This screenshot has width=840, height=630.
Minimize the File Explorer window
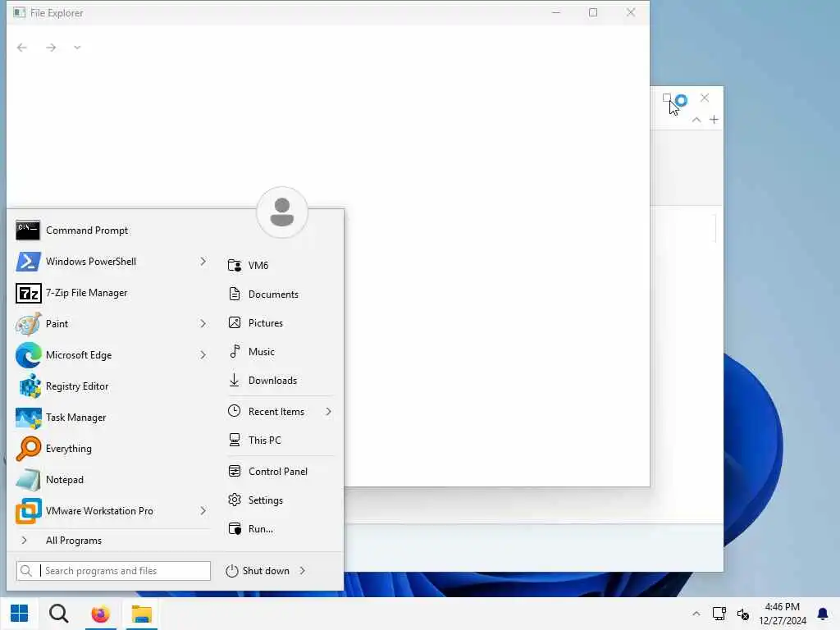tap(557, 12)
